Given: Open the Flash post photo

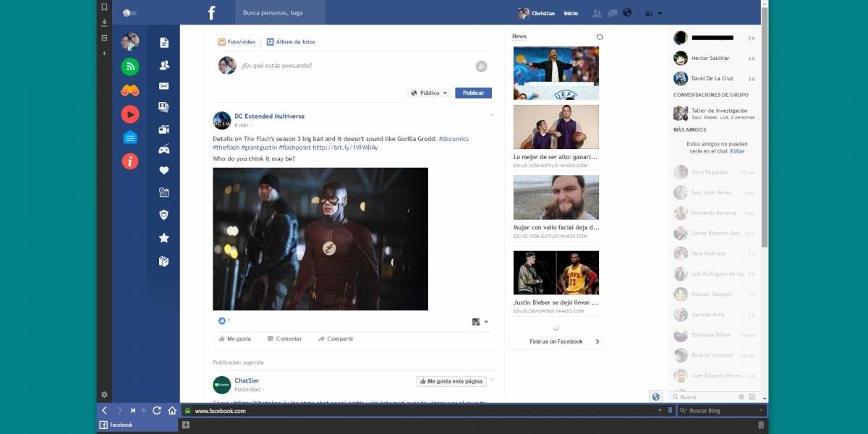Looking at the screenshot, I should [x=320, y=239].
